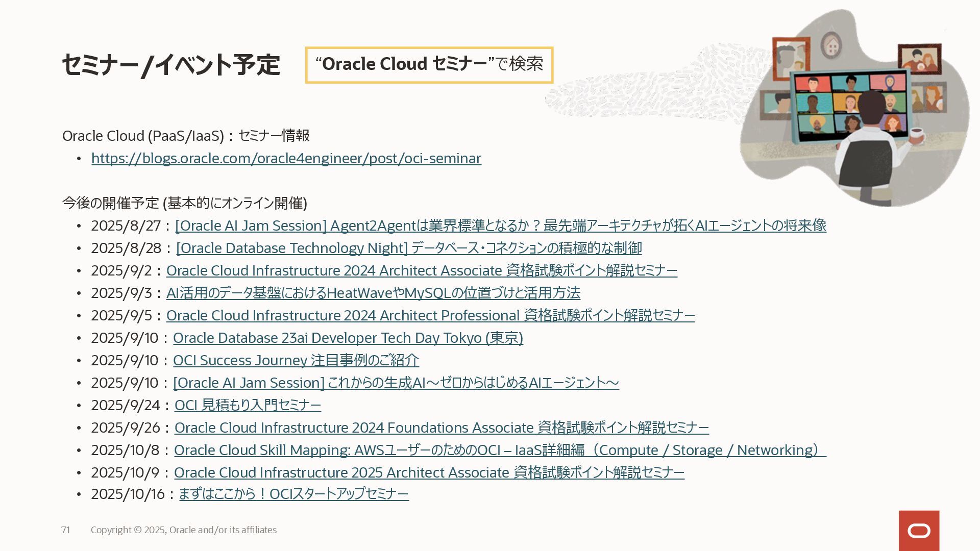The width and height of the screenshot is (980, 551).
Task: Open the 2025 Architect Associate seminar link
Action: (x=429, y=472)
